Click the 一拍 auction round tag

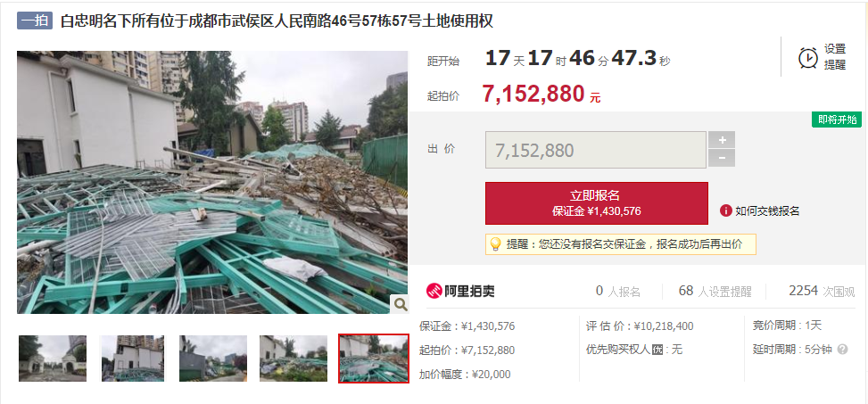(34, 21)
